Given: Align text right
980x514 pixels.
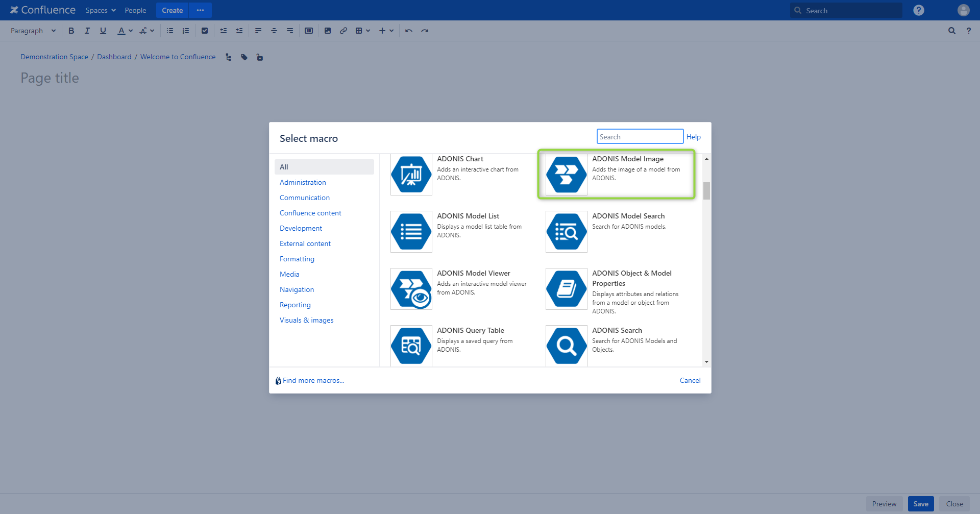Looking at the screenshot, I should point(290,31).
